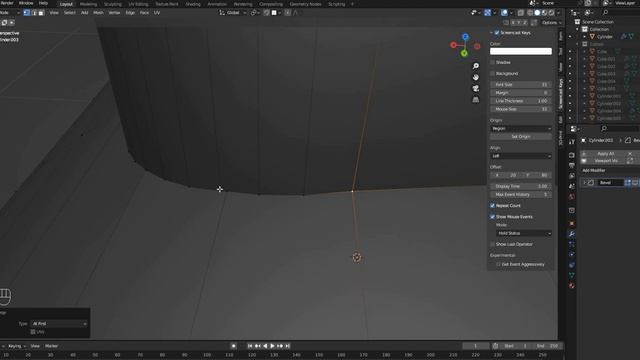
Task: Click the Apply All button
Action: click(x=605, y=154)
